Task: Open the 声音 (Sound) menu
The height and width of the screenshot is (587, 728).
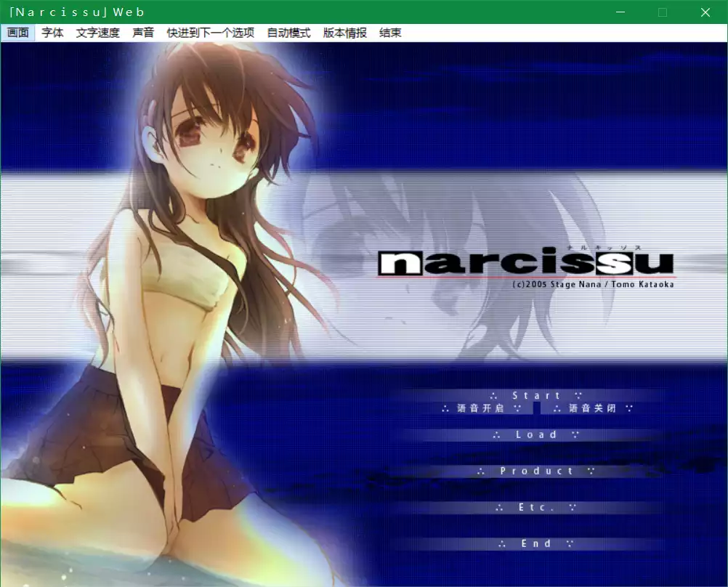Action: click(143, 33)
